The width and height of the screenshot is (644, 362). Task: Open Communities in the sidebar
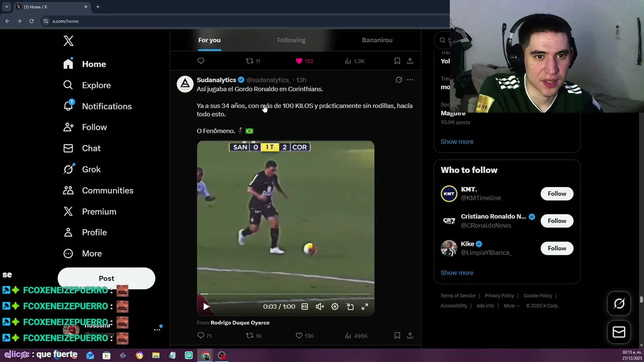click(x=98, y=191)
